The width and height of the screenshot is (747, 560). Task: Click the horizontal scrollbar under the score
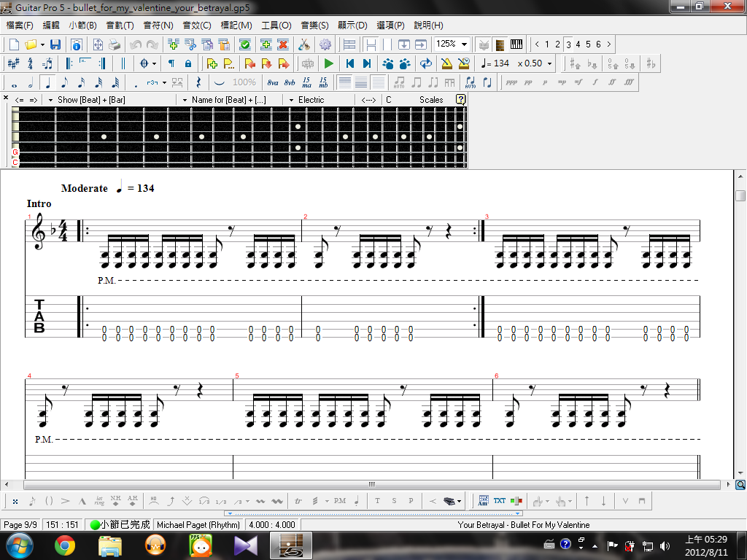(x=371, y=484)
